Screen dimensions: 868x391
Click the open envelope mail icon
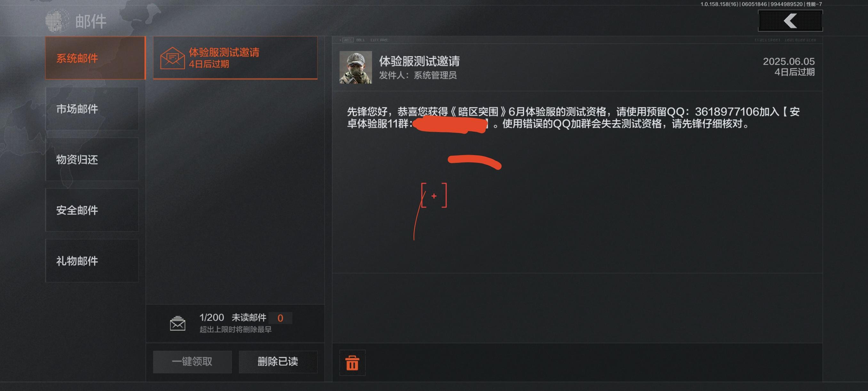tap(173, 58)
